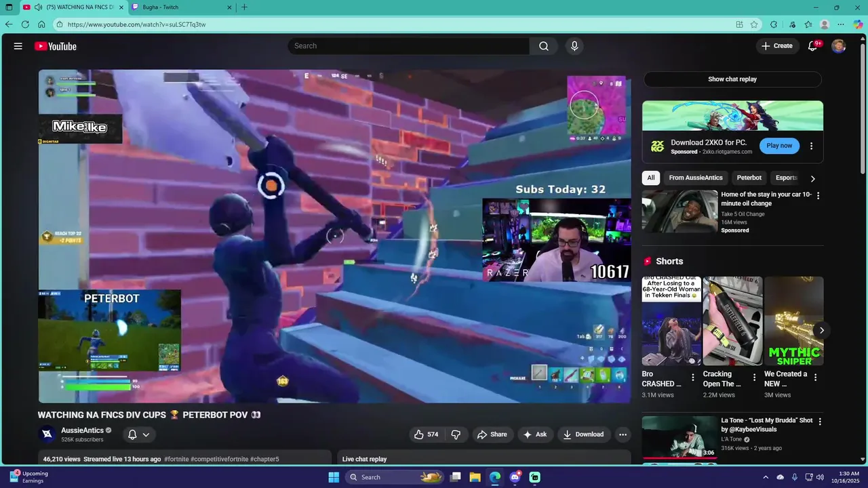Open the YouTube account avatar menu
The image size is (868, 488).
pyautogui.click(x=839, y=46)
